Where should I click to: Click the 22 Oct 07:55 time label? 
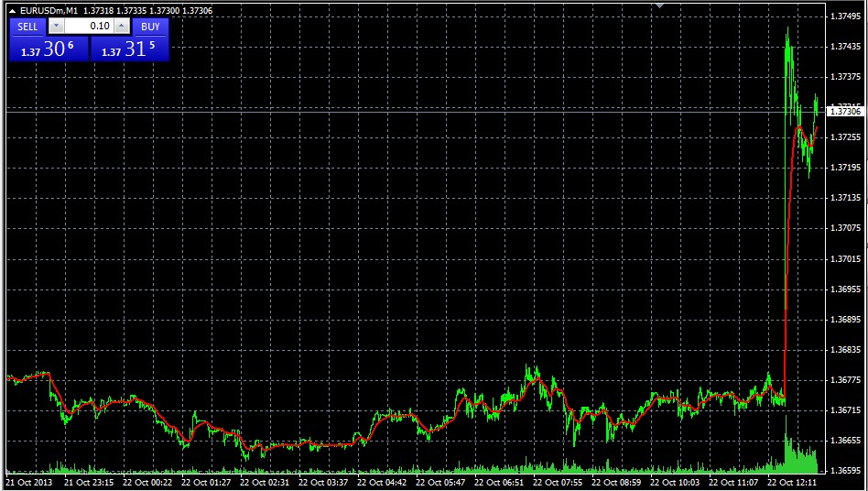click(x=559, y=482)
